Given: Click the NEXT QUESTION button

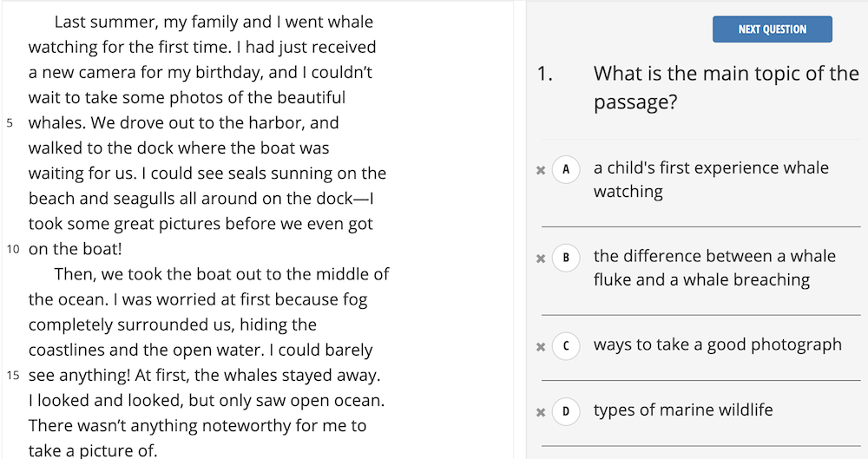Looking at the screenshot, I should [772, 30].
